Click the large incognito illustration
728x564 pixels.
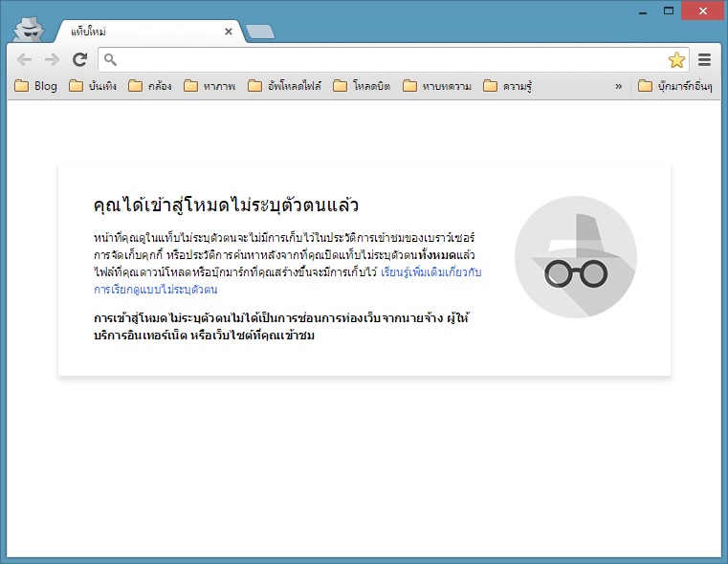(576, 257)
